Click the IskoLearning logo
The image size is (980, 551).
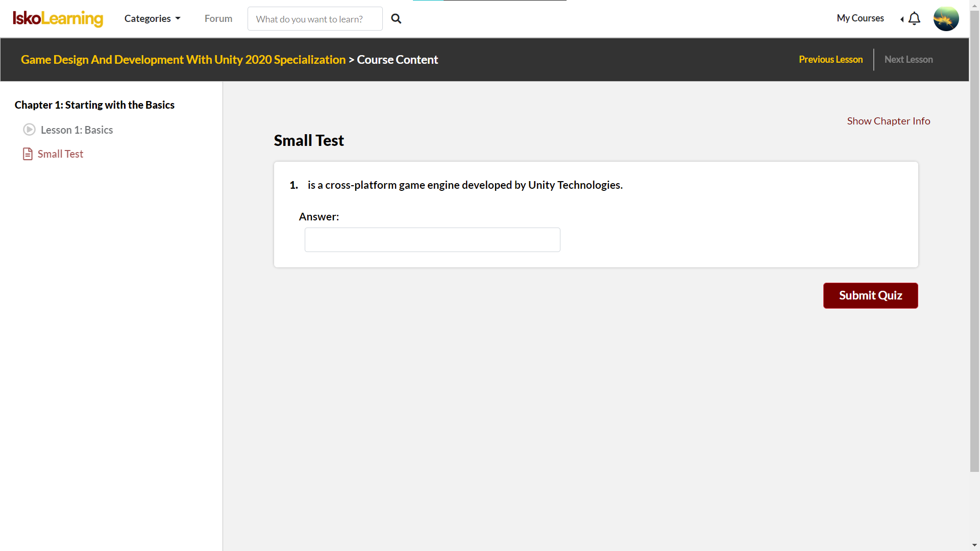pos(58,19)
